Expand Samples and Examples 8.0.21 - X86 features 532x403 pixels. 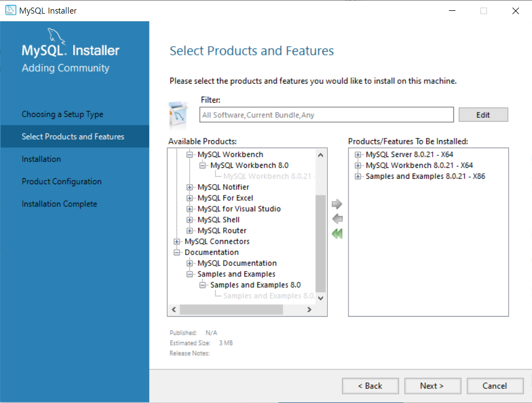click(x=358, y=177)
